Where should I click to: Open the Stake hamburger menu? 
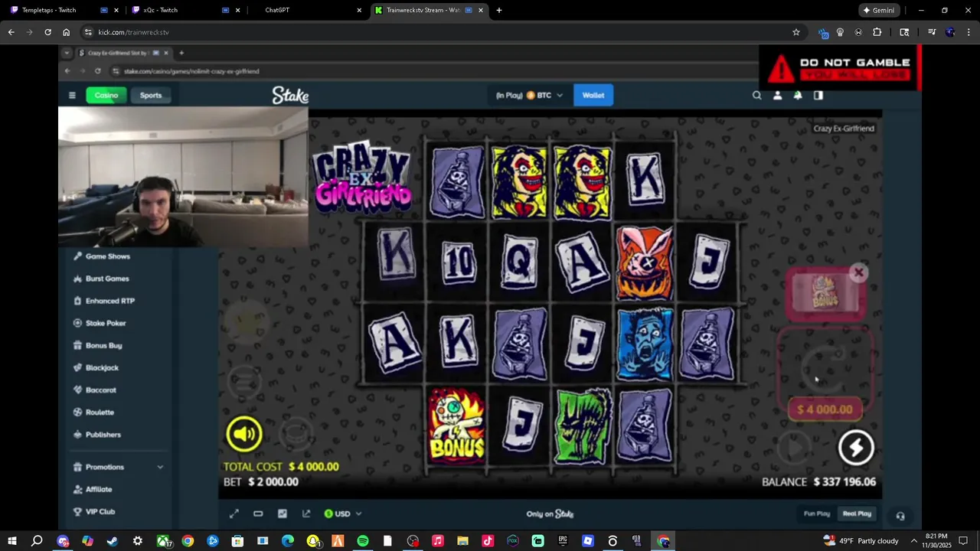pos(72,96)
